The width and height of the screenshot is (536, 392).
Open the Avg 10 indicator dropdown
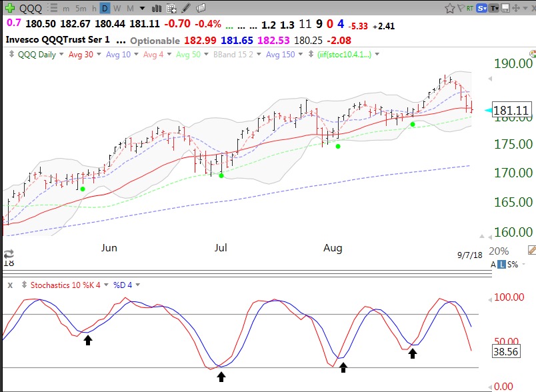[136, 54]
